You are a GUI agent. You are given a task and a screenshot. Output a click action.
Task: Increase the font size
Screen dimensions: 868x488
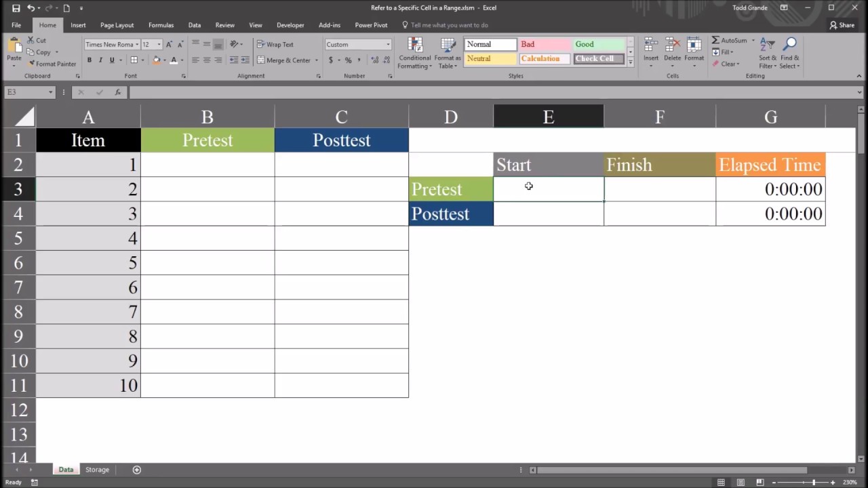click(169, 45)
